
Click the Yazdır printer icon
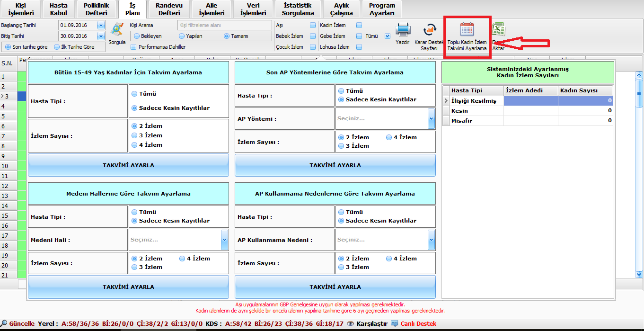(403, 30)
